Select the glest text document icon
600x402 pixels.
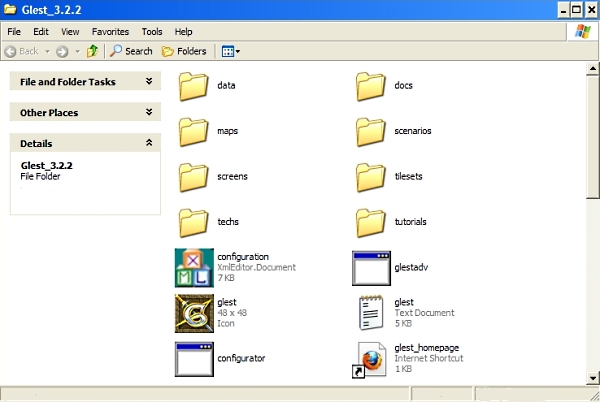[x=371, y=312]
